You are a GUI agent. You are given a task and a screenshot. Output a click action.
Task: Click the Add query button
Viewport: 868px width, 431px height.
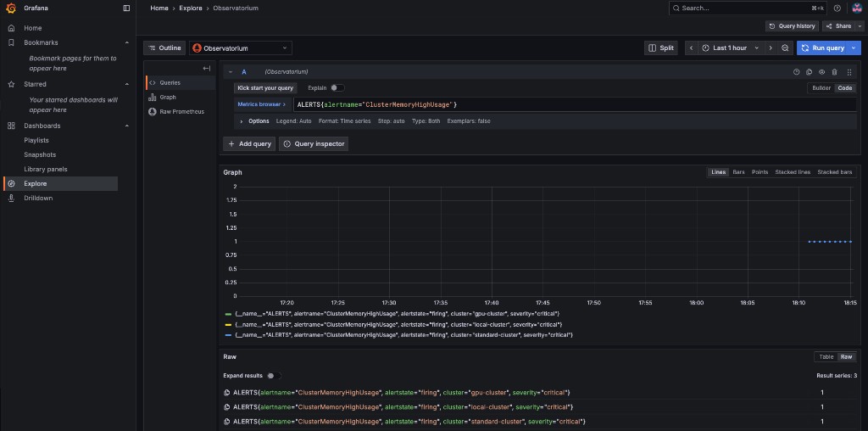(249, 144)
